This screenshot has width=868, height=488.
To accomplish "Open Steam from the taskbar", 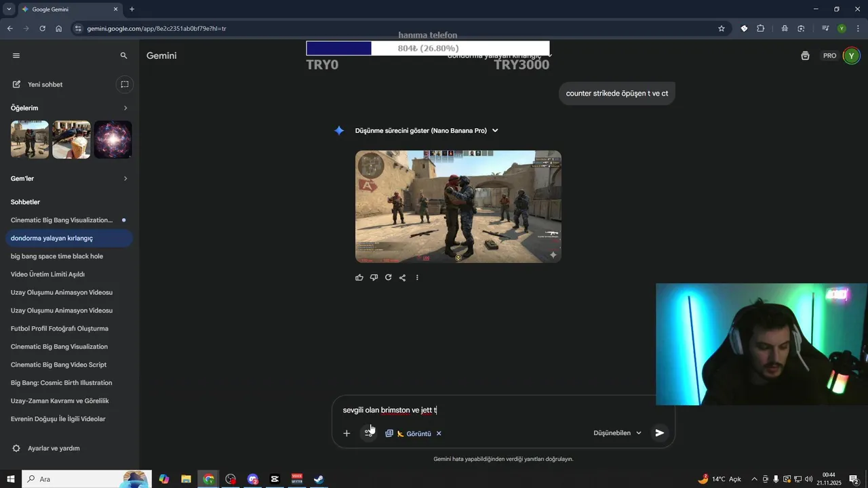I will point(318,479).
